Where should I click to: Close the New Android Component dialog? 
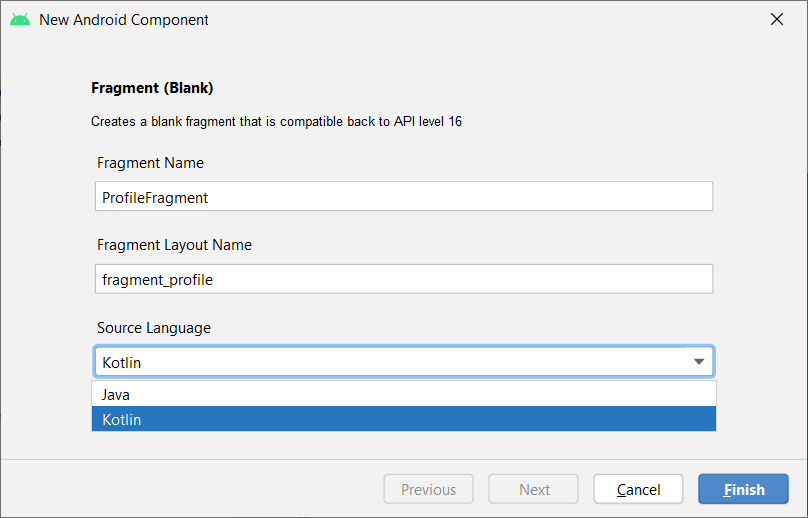(777, 20)
